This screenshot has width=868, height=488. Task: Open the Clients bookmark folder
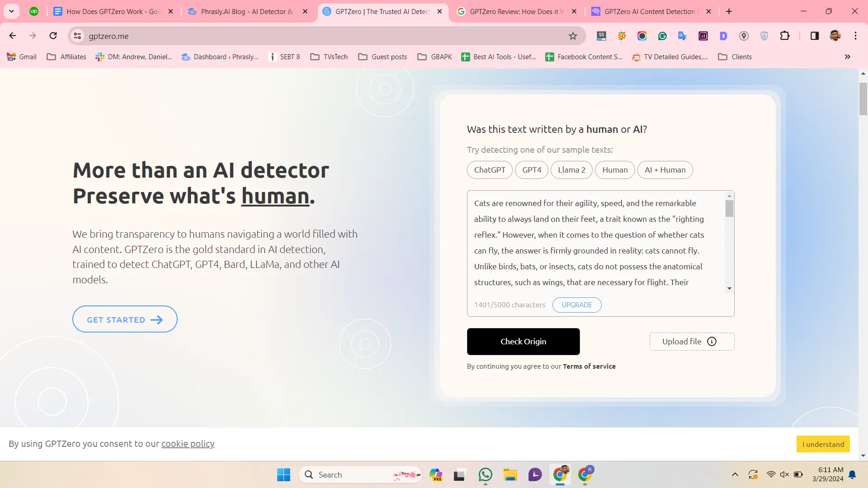tap(735, 57)
